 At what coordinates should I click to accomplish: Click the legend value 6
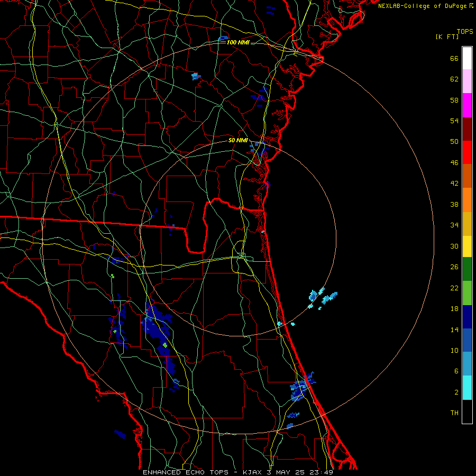[456, 371]
